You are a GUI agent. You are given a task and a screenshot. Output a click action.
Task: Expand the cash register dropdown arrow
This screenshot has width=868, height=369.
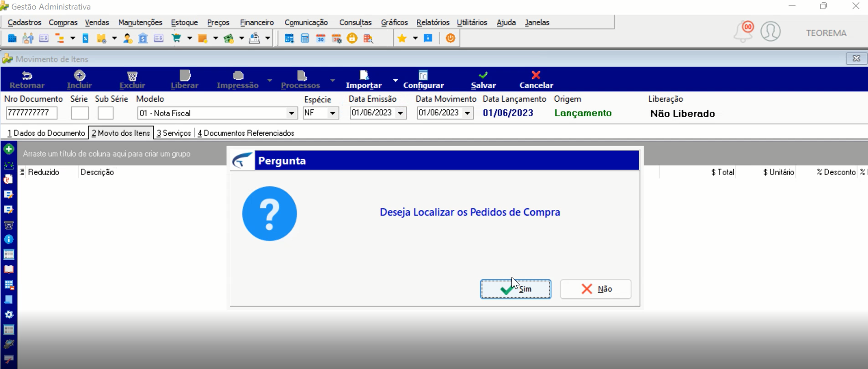(x=268, y=38)
